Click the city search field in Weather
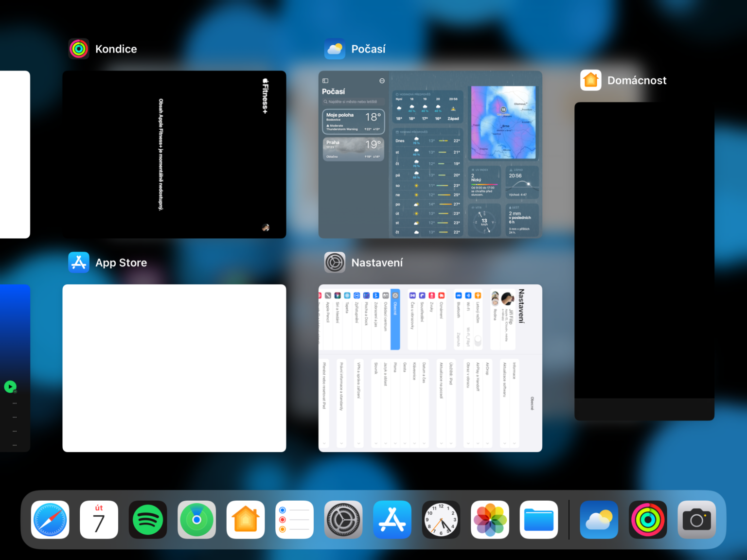 (354, 101)
